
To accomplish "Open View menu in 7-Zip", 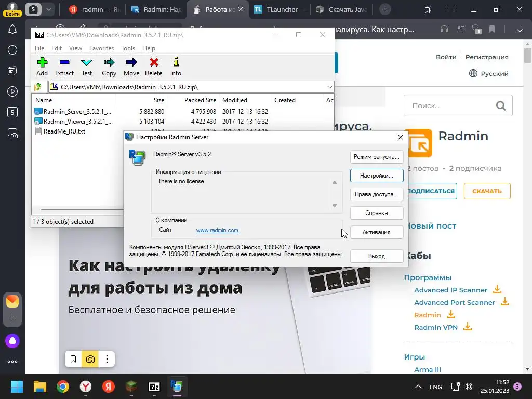I will [x=75, y=48].
